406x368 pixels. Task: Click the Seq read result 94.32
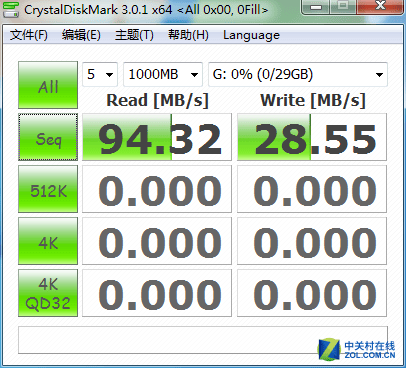(x=157, y=137)
